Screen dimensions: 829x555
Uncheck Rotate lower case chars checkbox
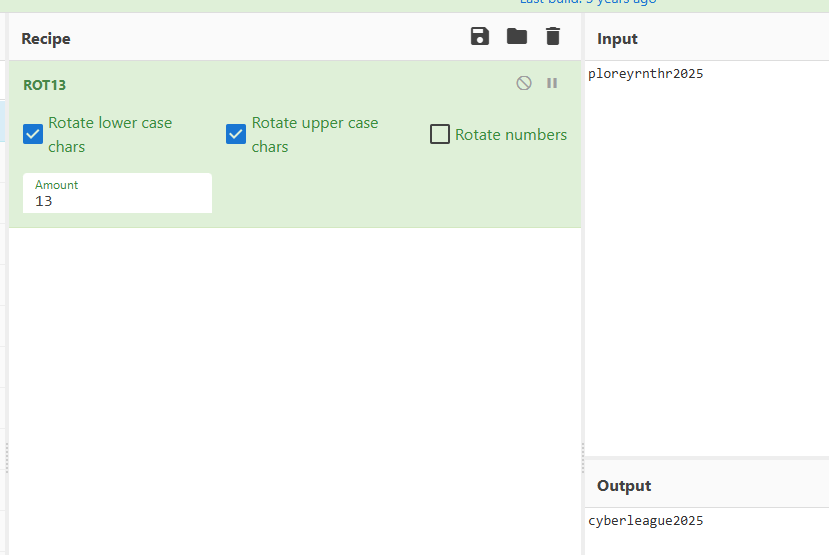tap(33, 134)
